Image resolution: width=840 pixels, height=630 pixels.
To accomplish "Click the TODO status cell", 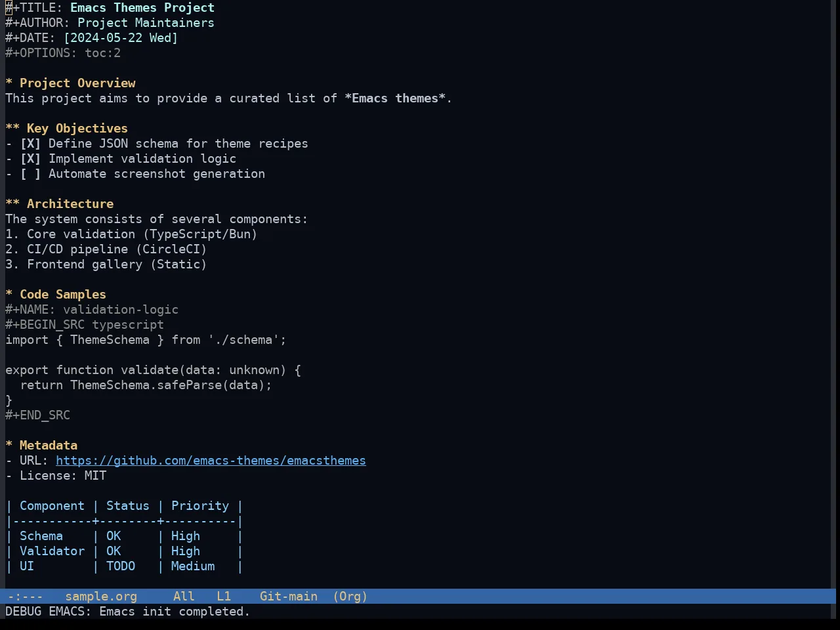I will [x=121, y=566].
